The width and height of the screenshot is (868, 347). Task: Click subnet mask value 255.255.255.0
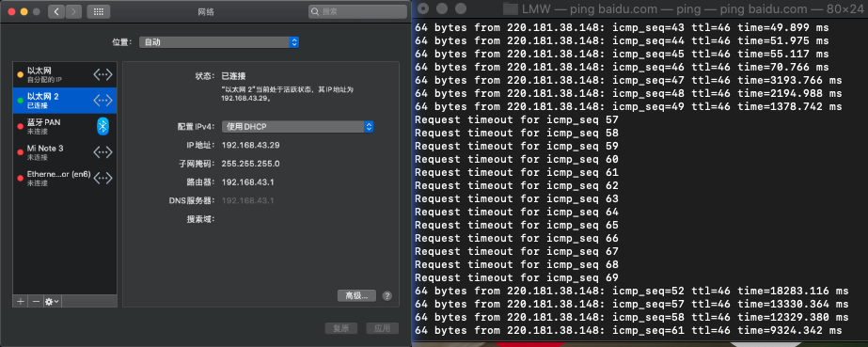[x=251, y=164]
